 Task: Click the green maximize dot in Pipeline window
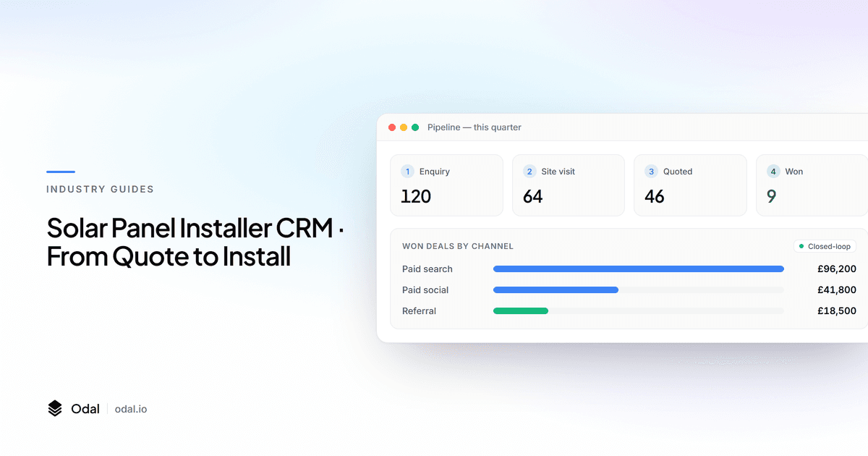pyautogui.click(x=415, y=127)
